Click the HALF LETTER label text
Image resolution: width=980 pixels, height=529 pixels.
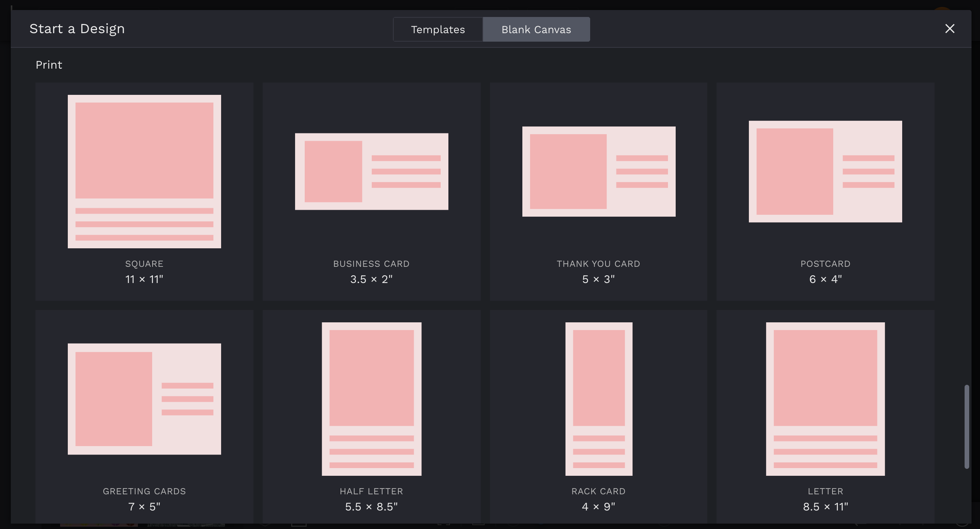coord(371,491)
